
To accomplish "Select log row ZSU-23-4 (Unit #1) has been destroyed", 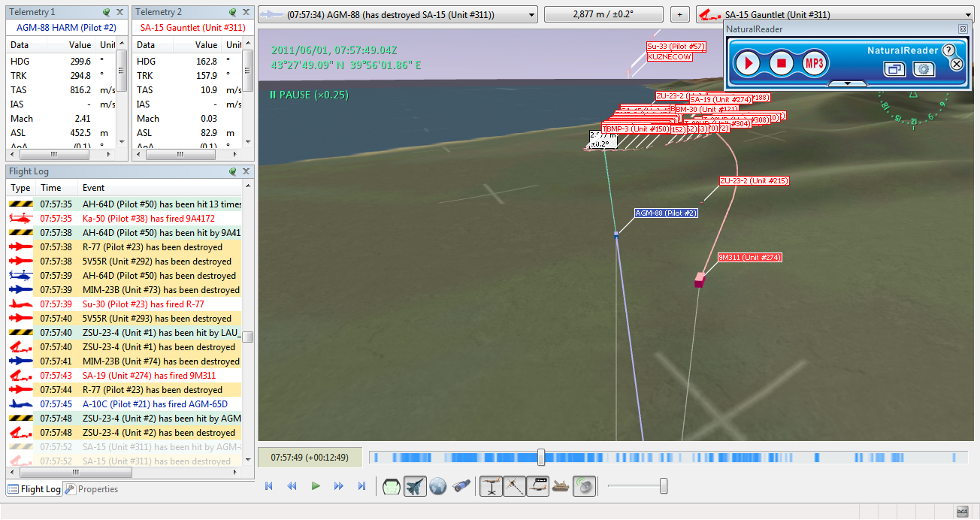I will point(125,347).
